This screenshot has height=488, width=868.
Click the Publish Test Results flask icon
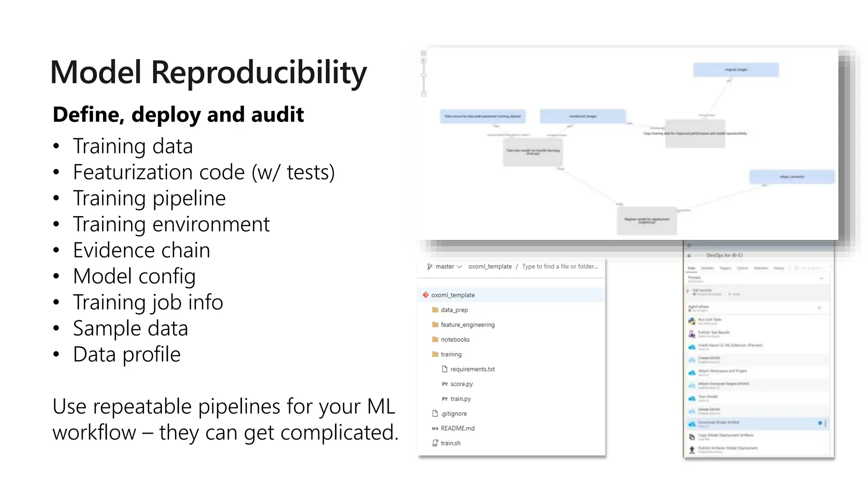(x=692, y=334)
